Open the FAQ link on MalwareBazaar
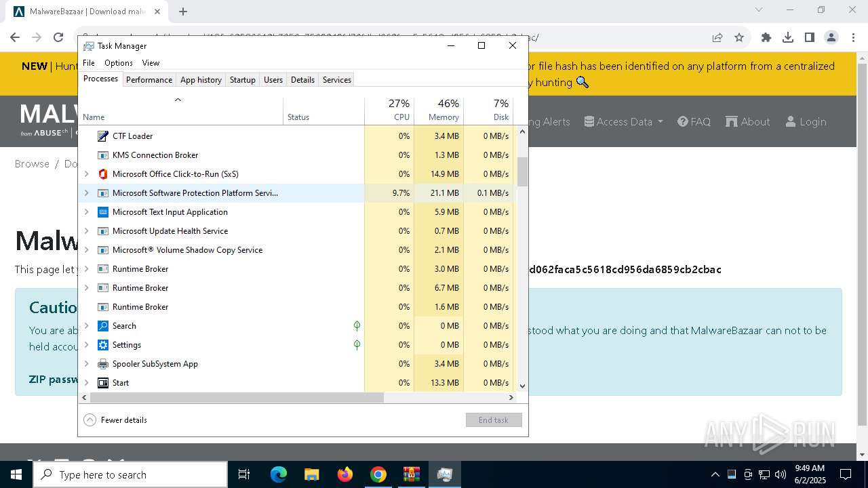This screenshot has height=488, width=868. (x=694, y=122)
